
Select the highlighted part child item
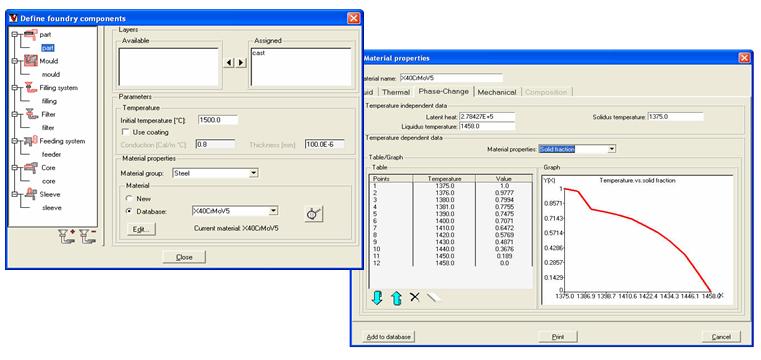point(48,48)
